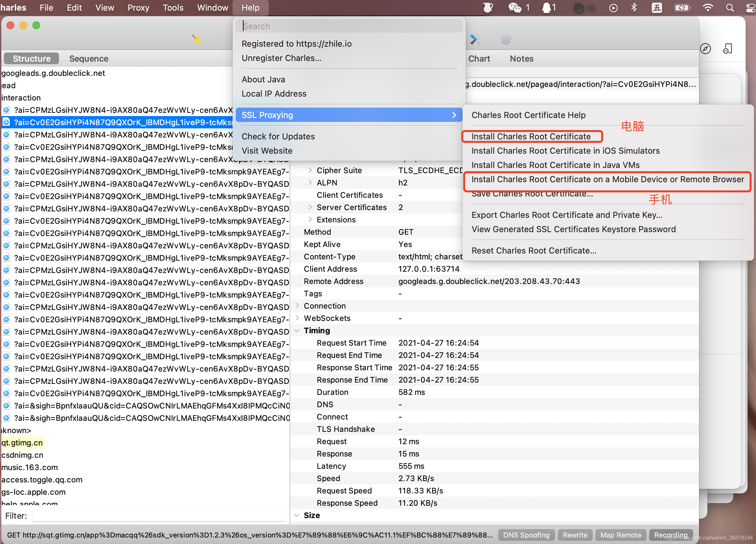Viewport: 756px width, 544px height.
Task: Click the Filter input field
Action: click(x=159, y=516)
